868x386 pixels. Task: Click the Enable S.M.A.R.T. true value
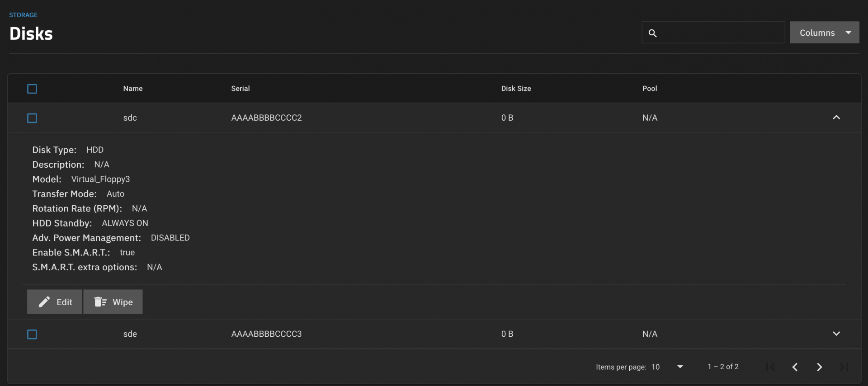click(x=127, y=253)
